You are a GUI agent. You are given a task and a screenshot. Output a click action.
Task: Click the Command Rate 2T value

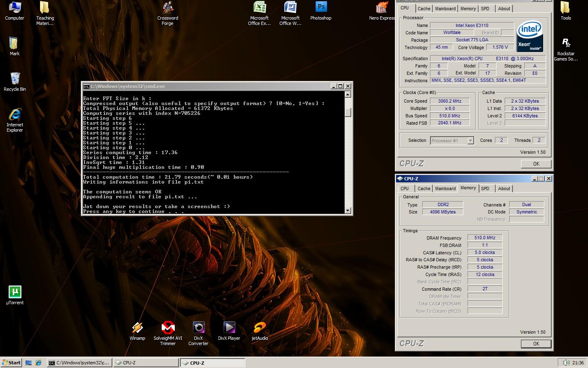click(485, 289)
